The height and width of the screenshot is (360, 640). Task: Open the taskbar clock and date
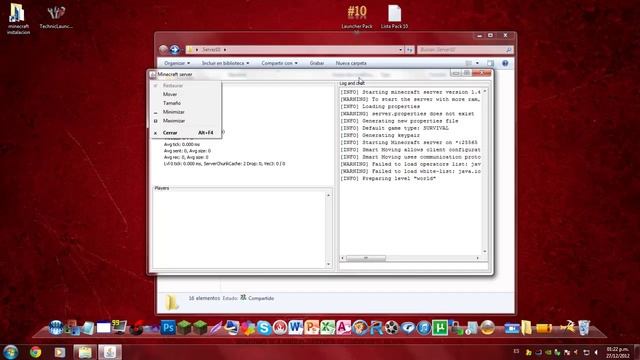(618, 352)
